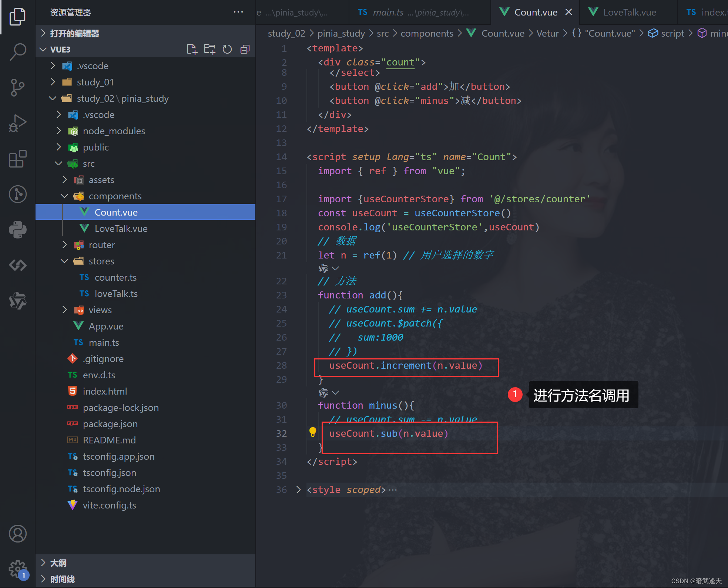Open Count.vue in the file tree
Viewport: 728px width, 588px height.
click(x=145, y=212)
